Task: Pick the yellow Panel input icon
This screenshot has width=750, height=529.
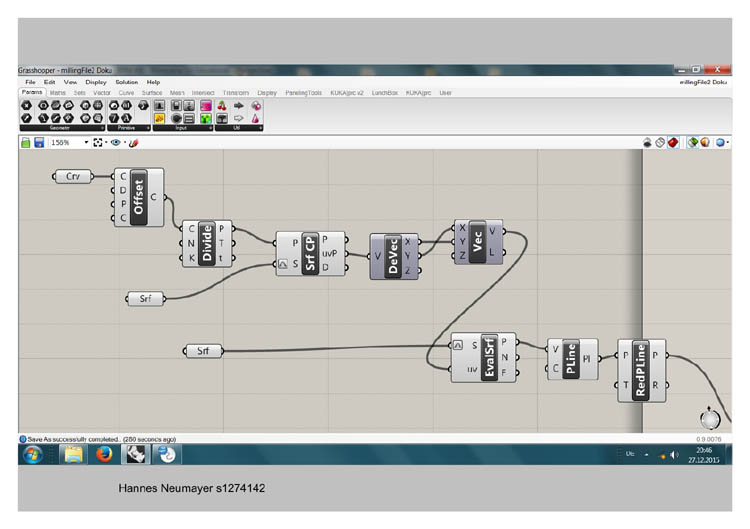Action: coord(159,118)
